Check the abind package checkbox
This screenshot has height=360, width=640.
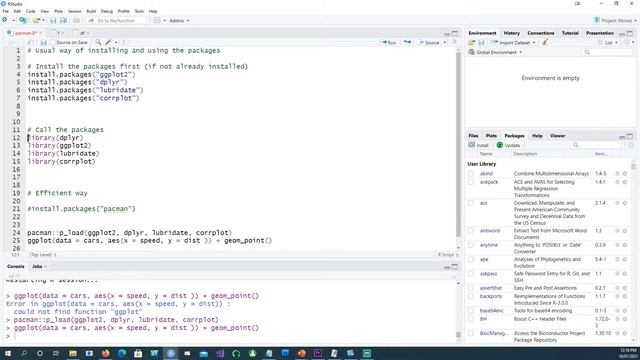point(471,174)
